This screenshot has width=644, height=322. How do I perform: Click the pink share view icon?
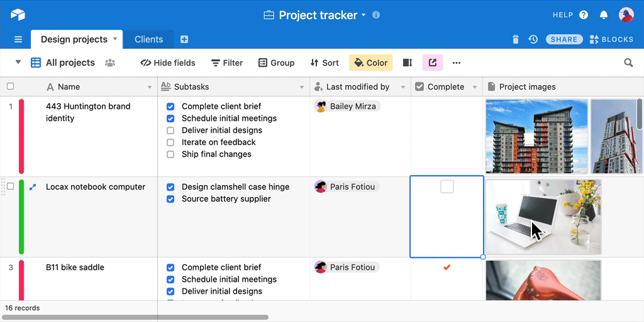[433, 63]
